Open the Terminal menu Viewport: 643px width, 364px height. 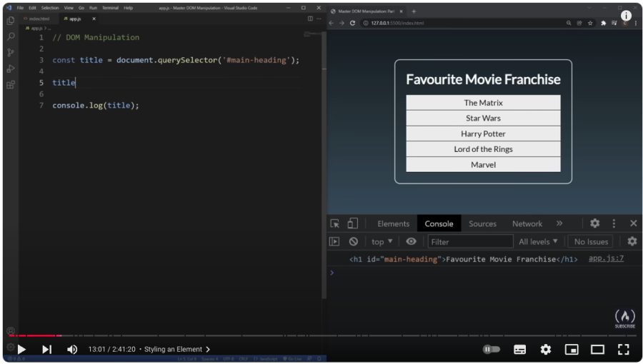click(110, 8)
